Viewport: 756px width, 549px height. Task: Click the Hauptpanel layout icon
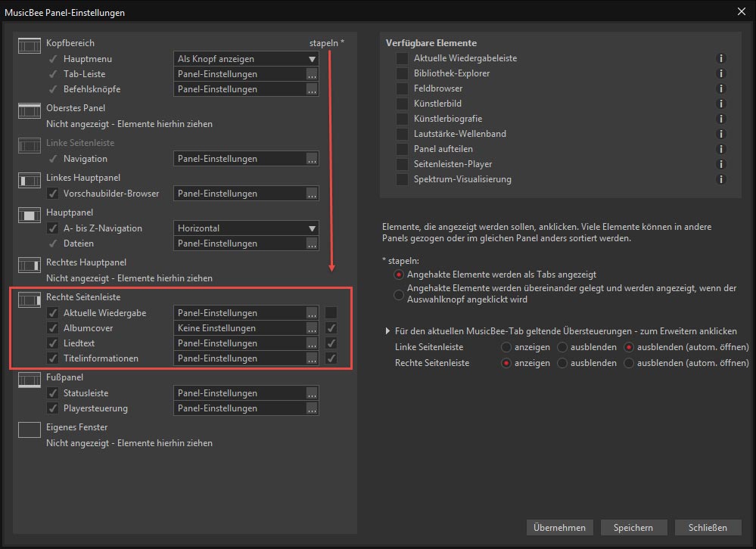pyautogui.click(x=30, y=215)
